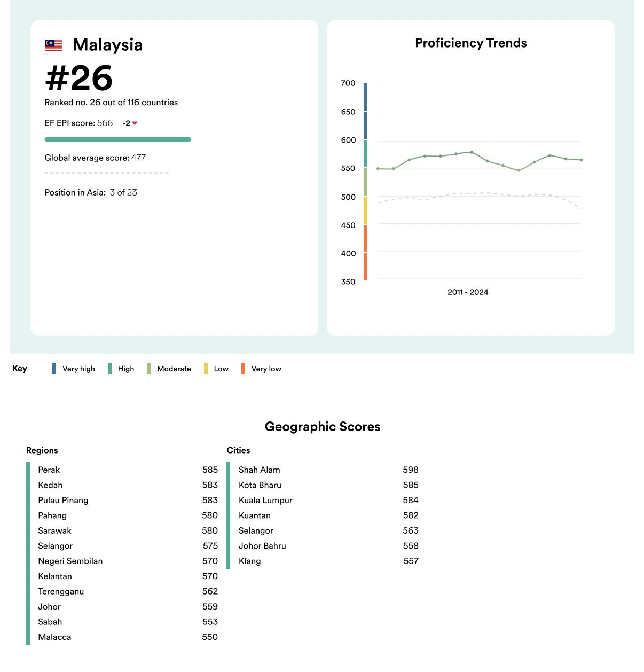Click the red down-arrow beside -2

[135, 123]
